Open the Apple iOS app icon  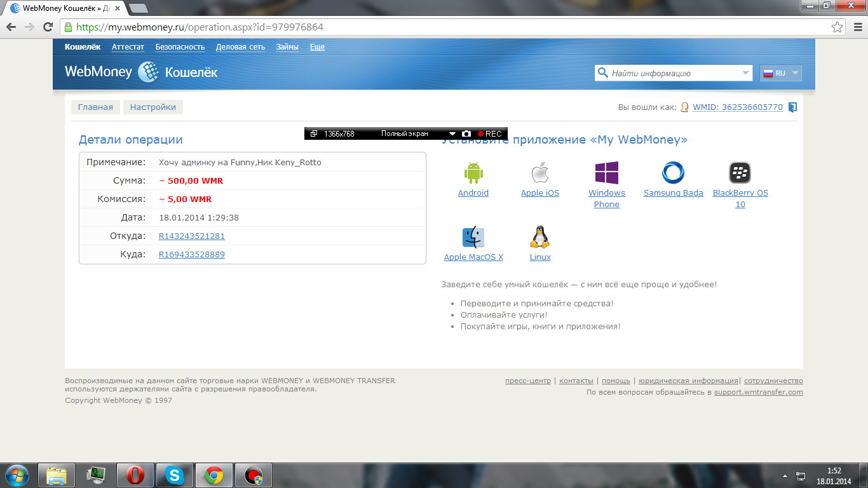[539, 172]
